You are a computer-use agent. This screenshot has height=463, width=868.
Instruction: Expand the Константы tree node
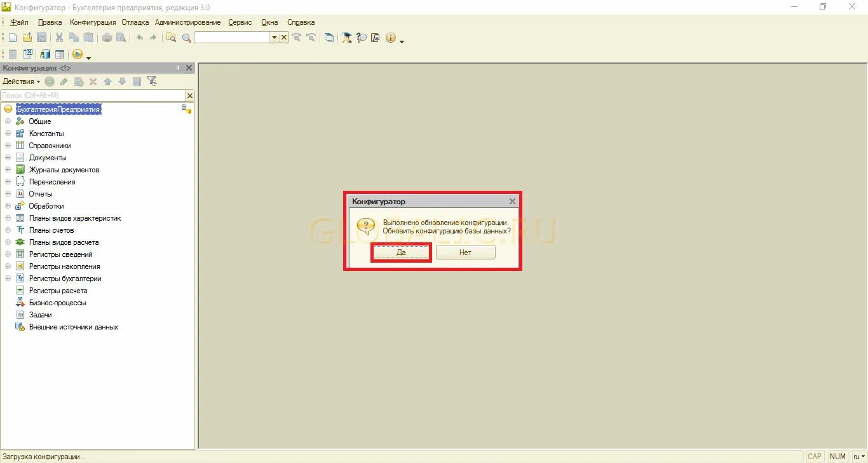(x=8, y=134)
